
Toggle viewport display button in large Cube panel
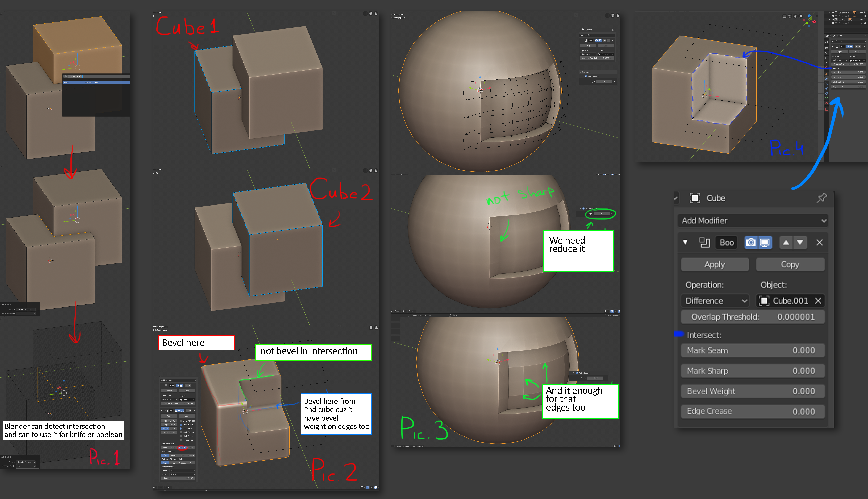click(x=765, y=242)
